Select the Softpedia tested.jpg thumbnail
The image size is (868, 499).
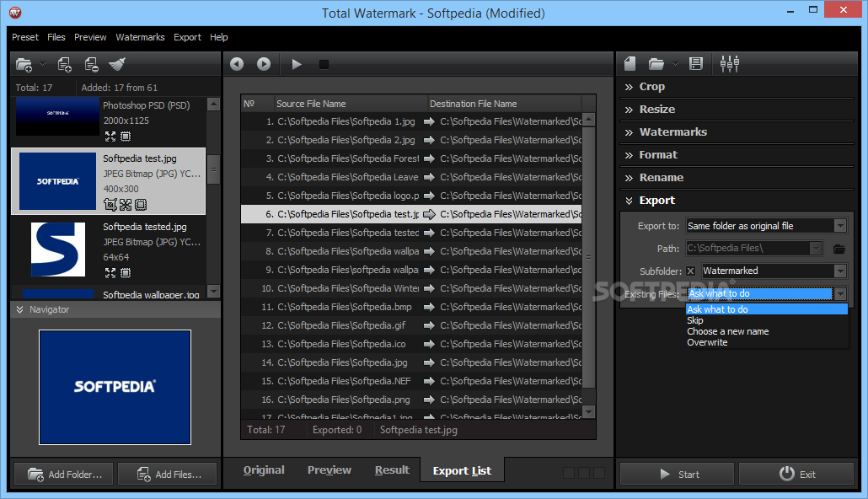[58, 249]
